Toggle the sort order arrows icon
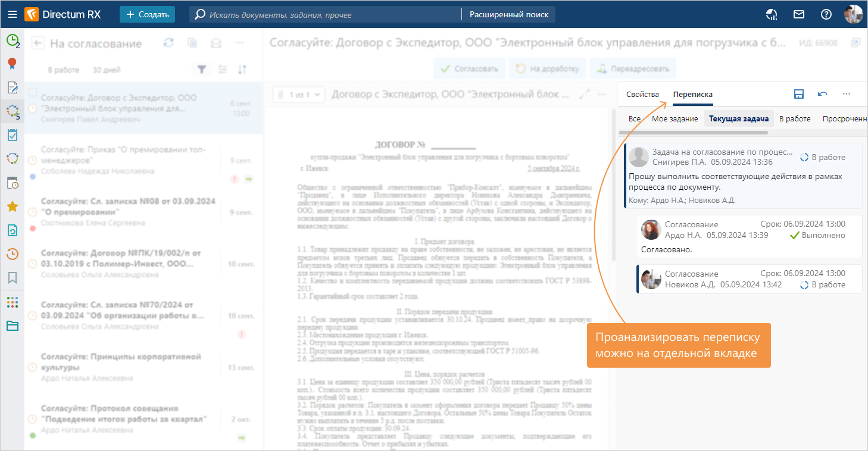 click(x=242, y=70)
